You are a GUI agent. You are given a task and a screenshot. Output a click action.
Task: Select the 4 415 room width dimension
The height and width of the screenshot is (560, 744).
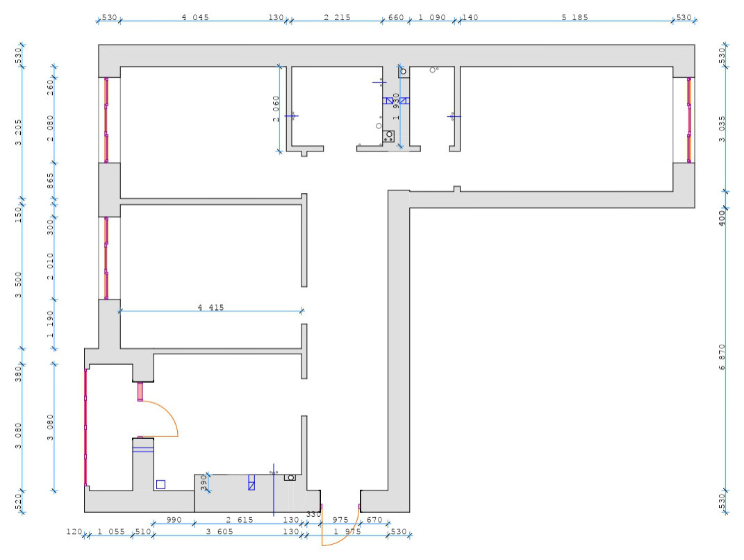click(210, 307)
